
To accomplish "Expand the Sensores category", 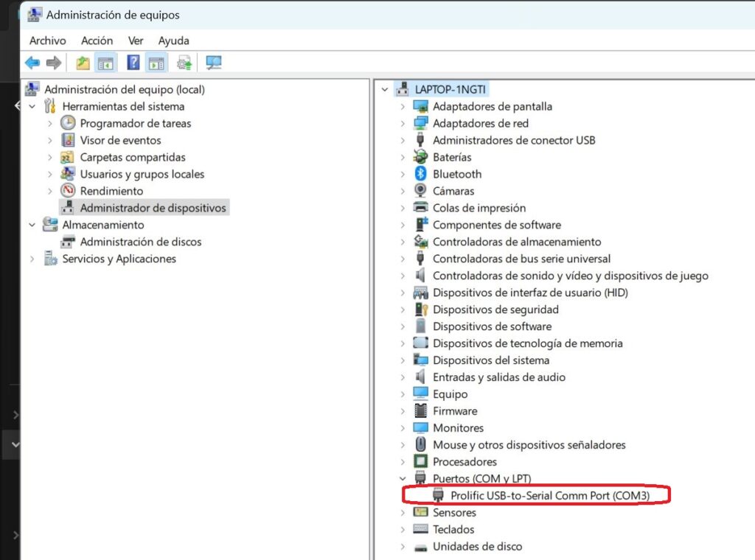I will pos(403,512).
